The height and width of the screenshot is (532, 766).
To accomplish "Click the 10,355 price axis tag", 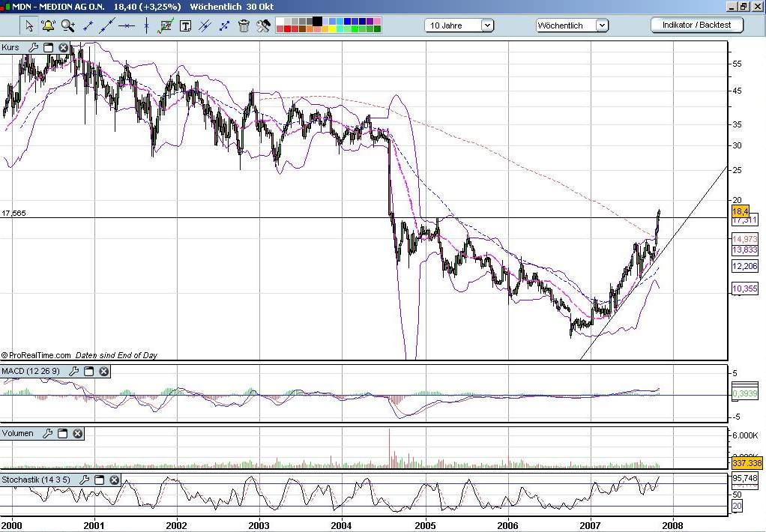I will [744, 288].
